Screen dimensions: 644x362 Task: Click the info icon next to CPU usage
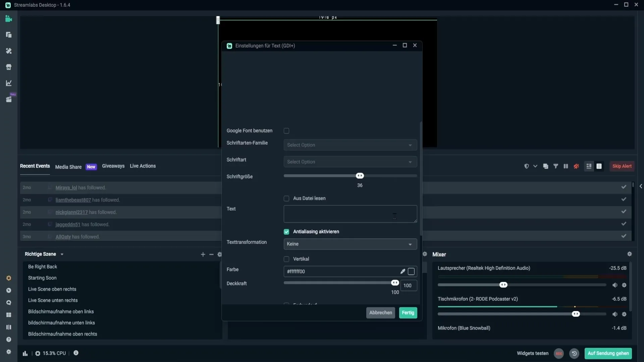pos(76,353)
